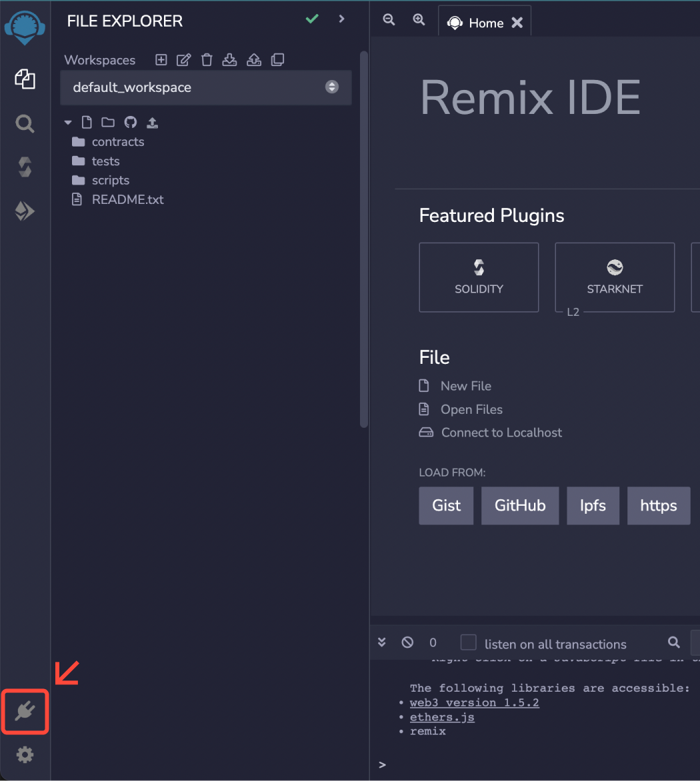
Task: Create a new folder in explorer toolbar
Action: click(x=108, y=123)
